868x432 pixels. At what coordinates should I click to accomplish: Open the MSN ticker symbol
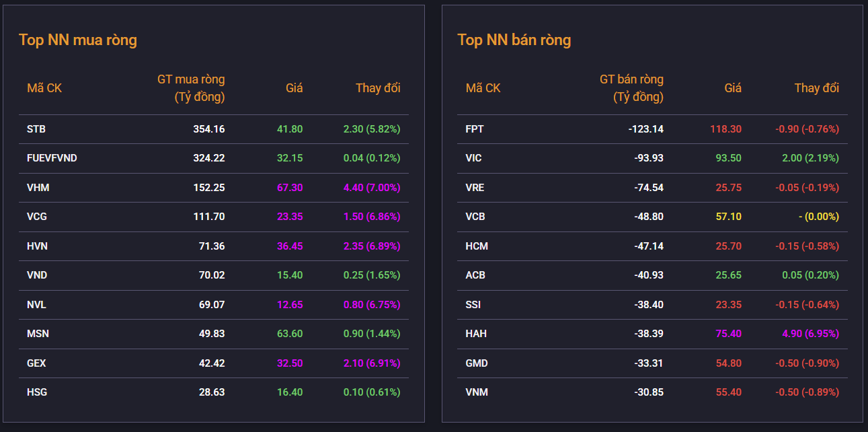click(38, 334)
